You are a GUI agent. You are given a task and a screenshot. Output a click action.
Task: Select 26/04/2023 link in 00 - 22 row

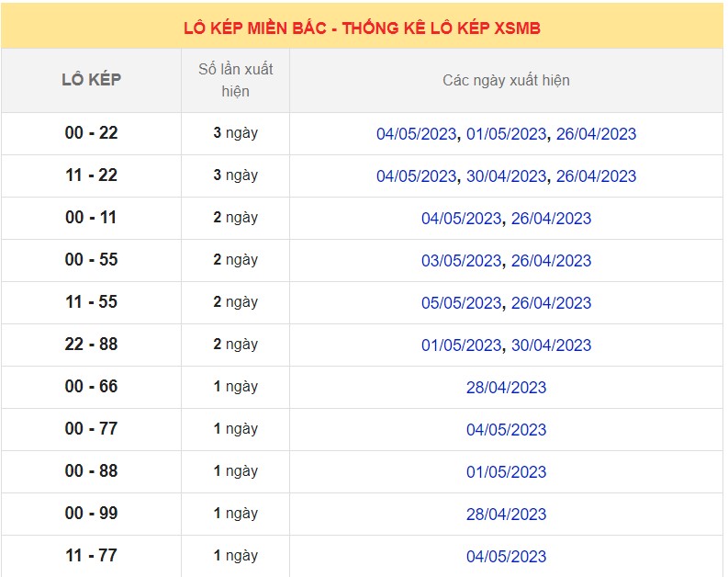tap(596, 134)
